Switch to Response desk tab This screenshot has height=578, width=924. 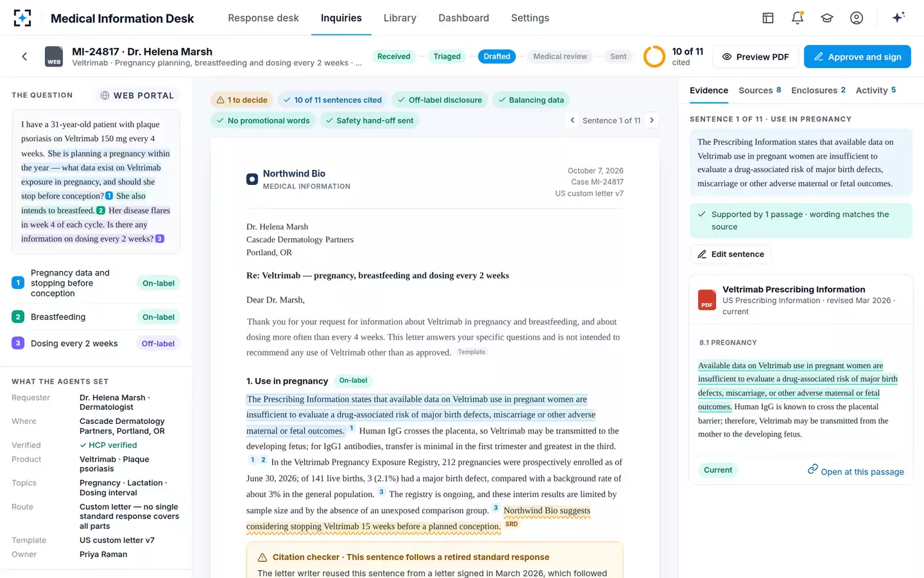click(x=263, y=18)
